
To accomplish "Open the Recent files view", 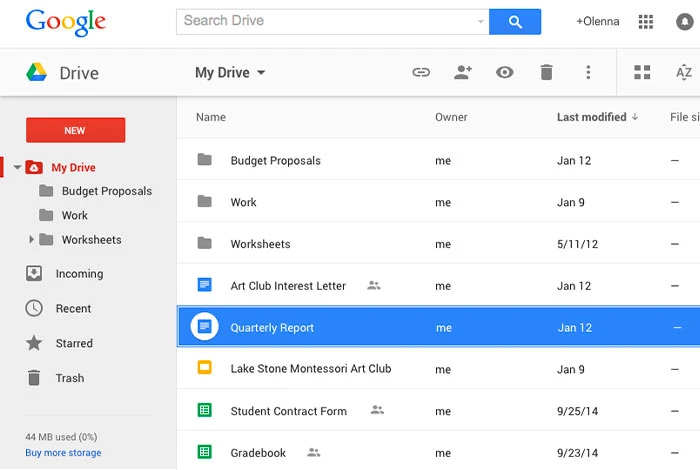I will pyautogui.click(x=73, y=309).
